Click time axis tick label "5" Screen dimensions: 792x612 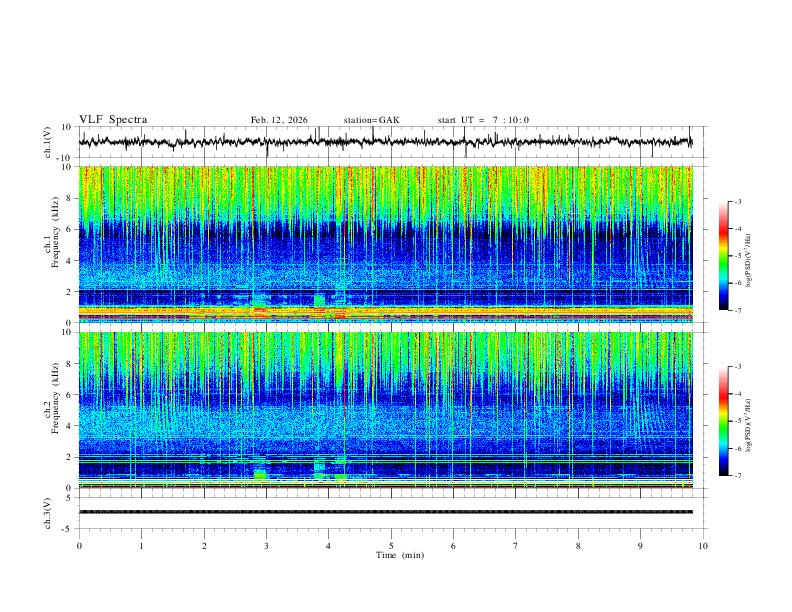pyautogui.click(x=391, y=546)
